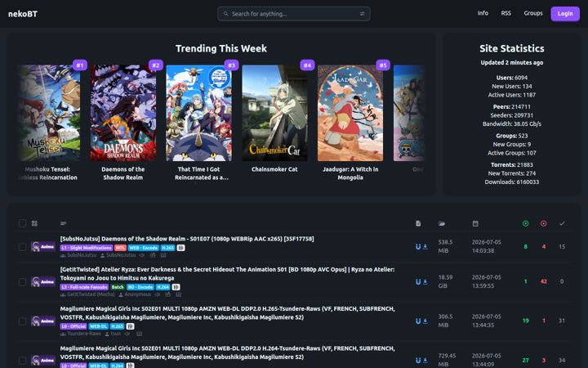The image size is (588, 368).
Task: Open GetItTwisted Atelier Ryza torrent title
Action: (227, 274)
